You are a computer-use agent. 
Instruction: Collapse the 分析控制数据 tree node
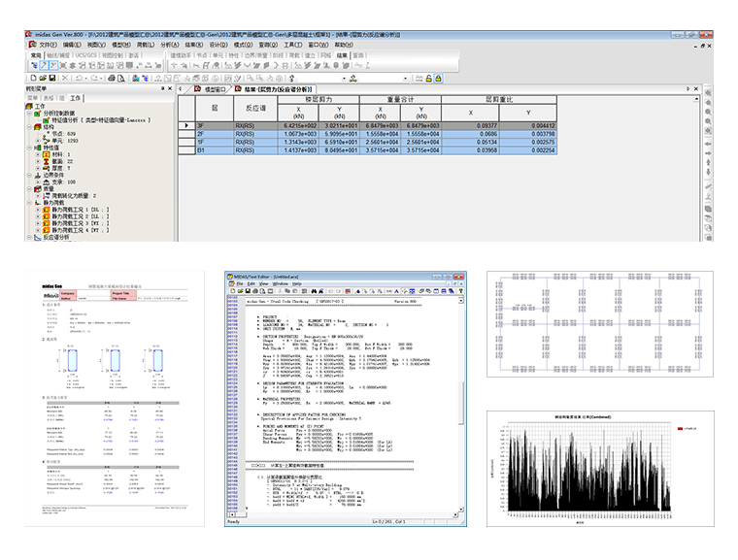coord(29,114)
